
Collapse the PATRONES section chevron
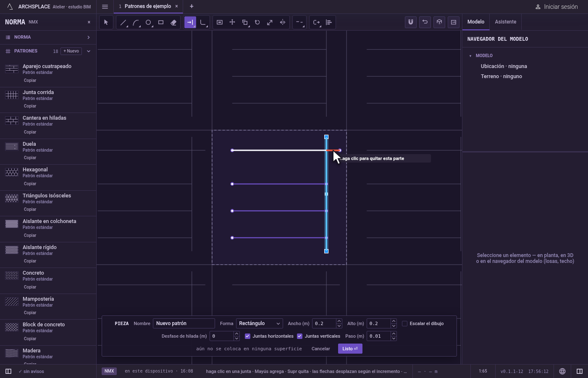89,51
